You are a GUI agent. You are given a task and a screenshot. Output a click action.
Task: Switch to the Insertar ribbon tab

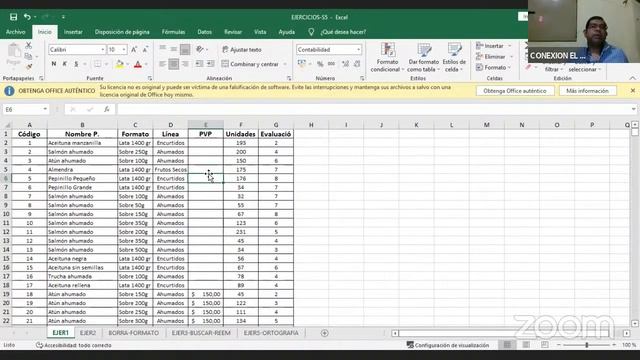point(73,32)
